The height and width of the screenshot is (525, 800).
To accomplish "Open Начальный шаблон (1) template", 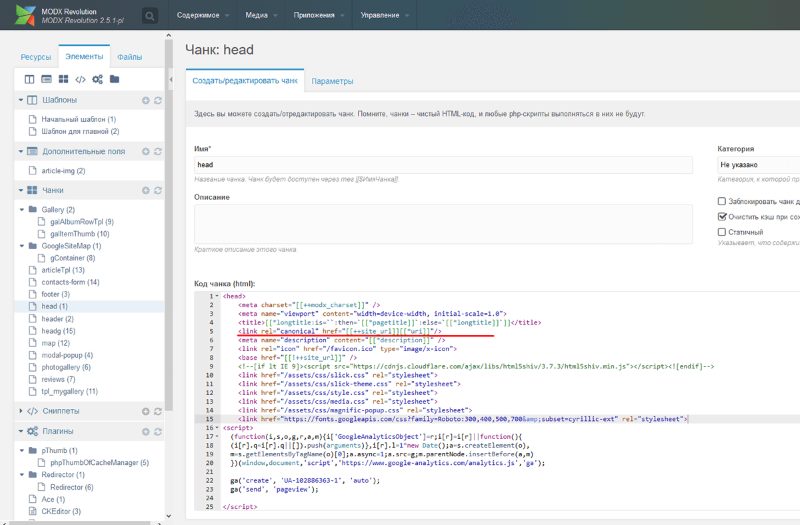I will pyautogui.click(x=79, y=119).
